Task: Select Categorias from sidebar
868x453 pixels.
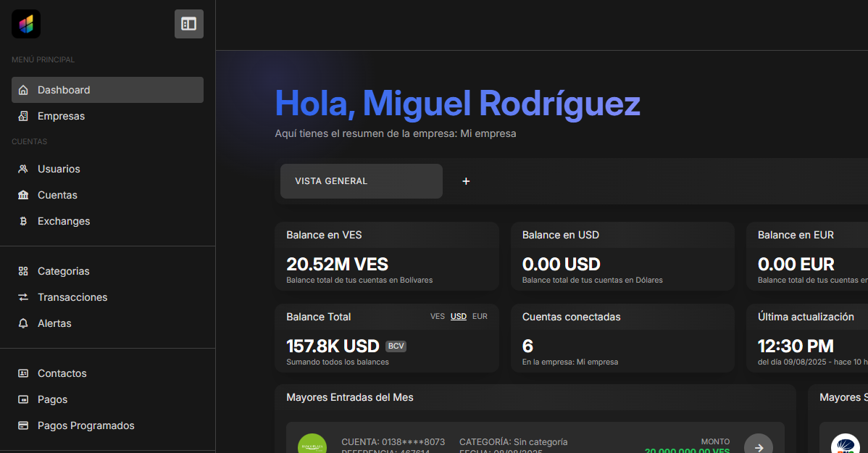Action: click(x=107, y=271)
